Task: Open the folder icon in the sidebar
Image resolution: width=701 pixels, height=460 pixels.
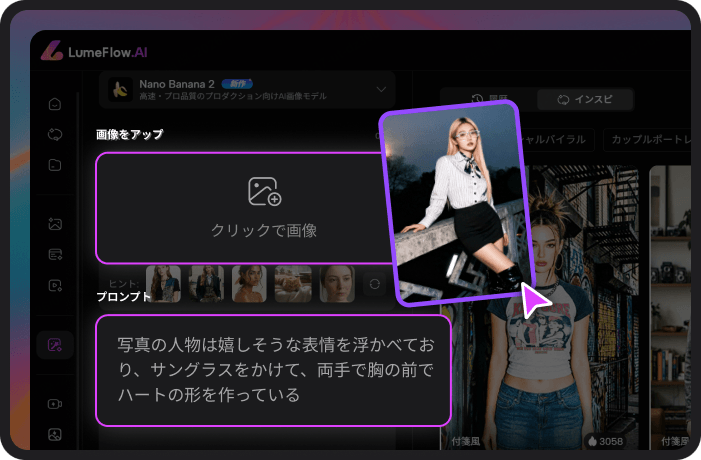Action: point(55,165)
